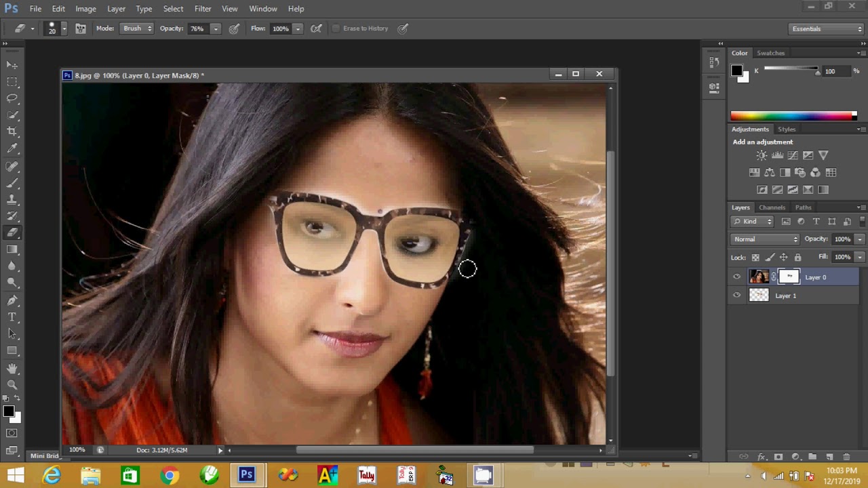This screenshot has width=868, height=488.
Task: Click the foreground color swatch in Color panel
Action: tap(736, 70)
